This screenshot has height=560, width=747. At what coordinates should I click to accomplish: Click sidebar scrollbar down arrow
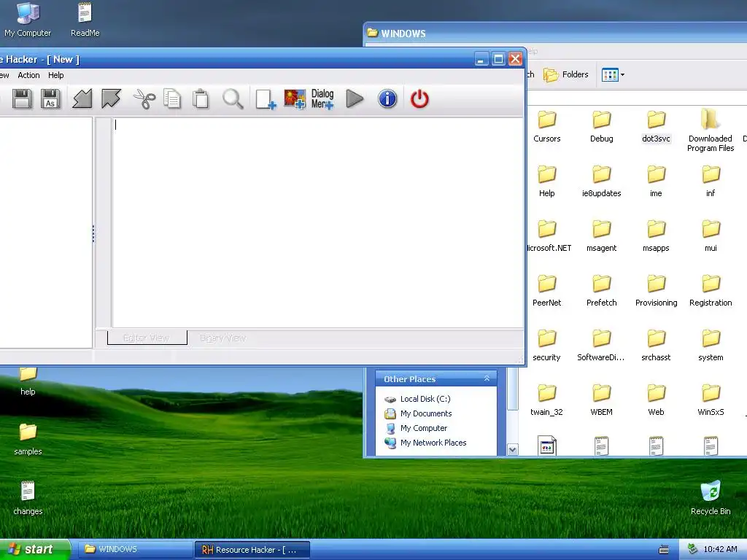pyautogui.click(x=513, y=449)
